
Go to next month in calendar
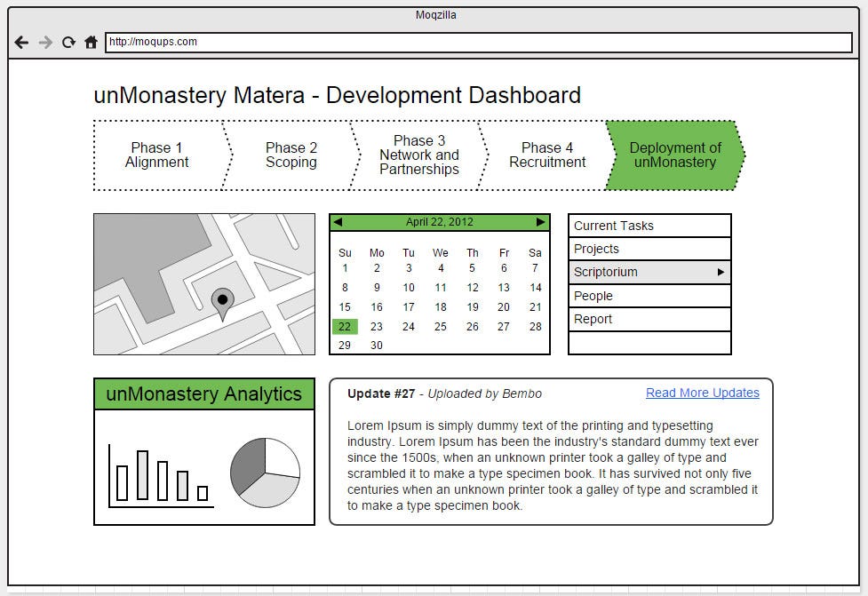pyautogui.click(x=540, y=222)
